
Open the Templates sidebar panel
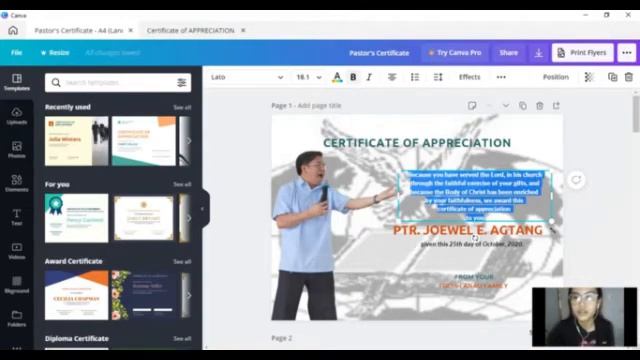(17, 82)
